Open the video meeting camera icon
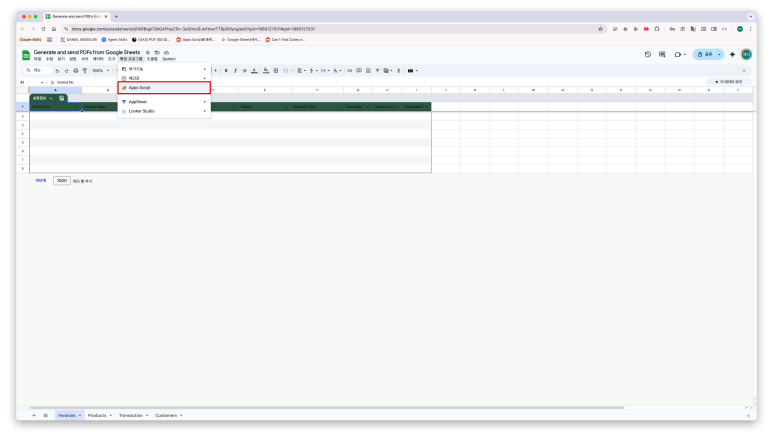This screenshot has height=442, width=773. 677,54
